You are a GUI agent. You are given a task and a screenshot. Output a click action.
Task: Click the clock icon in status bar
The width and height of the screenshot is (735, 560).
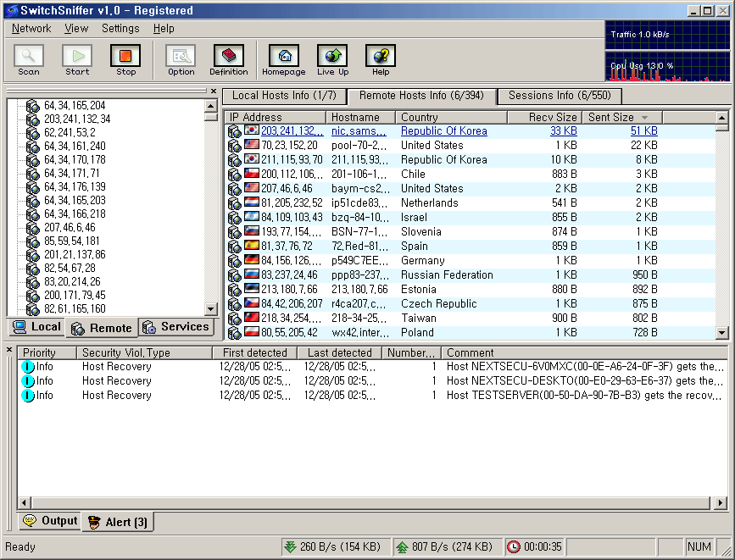514,547
